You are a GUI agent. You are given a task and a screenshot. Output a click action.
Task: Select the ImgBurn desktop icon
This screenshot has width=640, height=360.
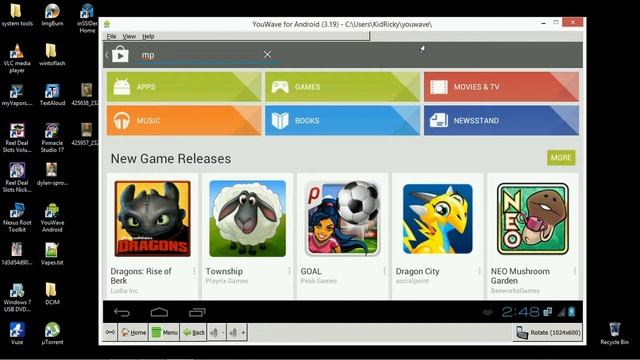(52, 15)
